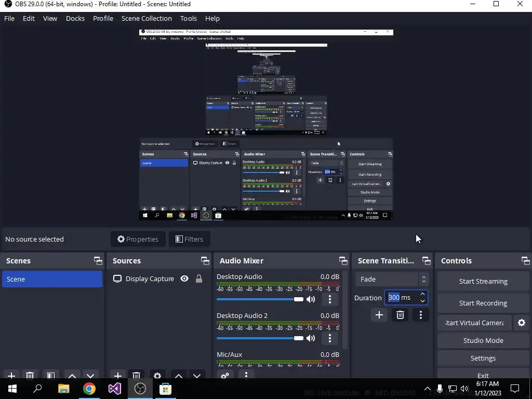Image resolution: width=532 pixels, height=399 pixels.
Task: Open transition properties three-dot menu
Action: coord(421,315)
